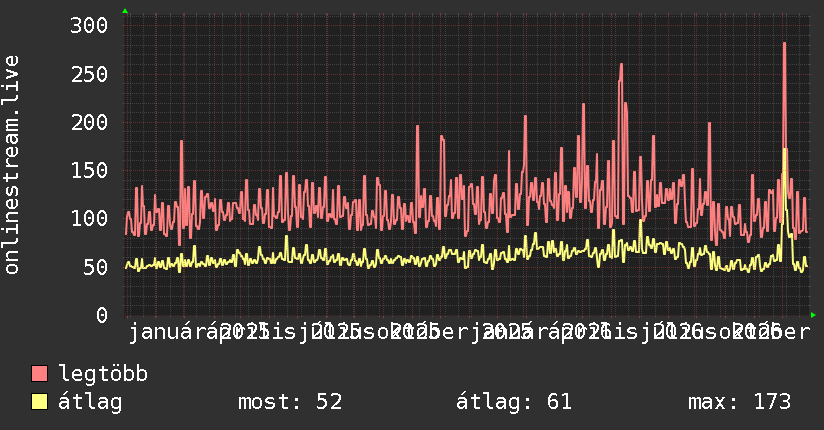Click the onlinestream.live vertical axis title
This screenshot has width=824, height=430.
(11, 165)
